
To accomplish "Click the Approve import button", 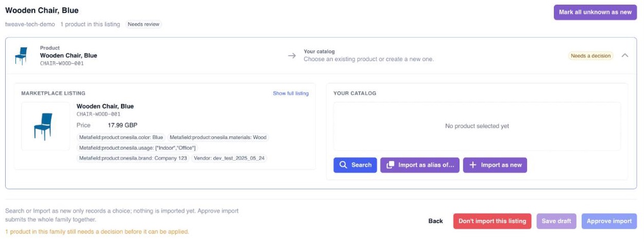I will tap(609, 221).
